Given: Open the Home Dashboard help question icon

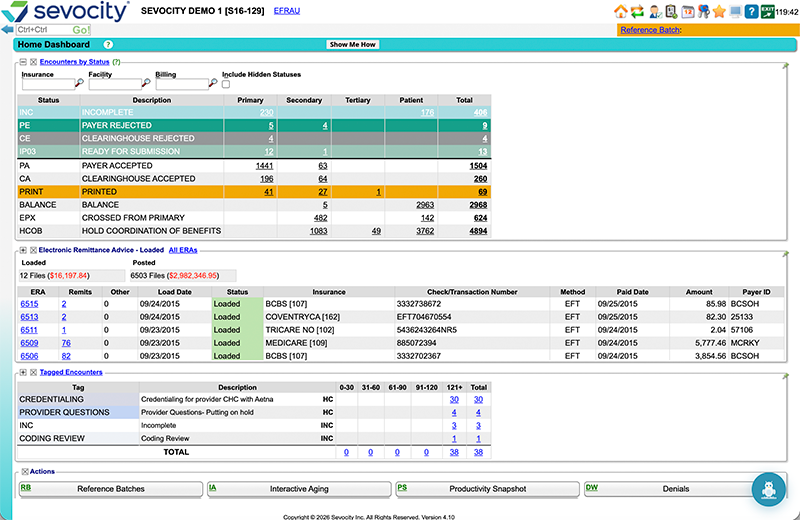Looking at the screenshot, I should pyautogui.click(x=108, y=44).
